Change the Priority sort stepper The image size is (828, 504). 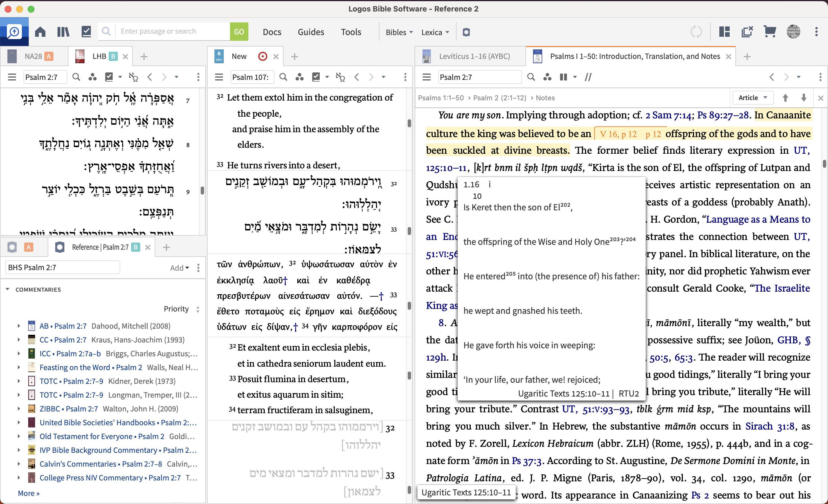point(198,309)
